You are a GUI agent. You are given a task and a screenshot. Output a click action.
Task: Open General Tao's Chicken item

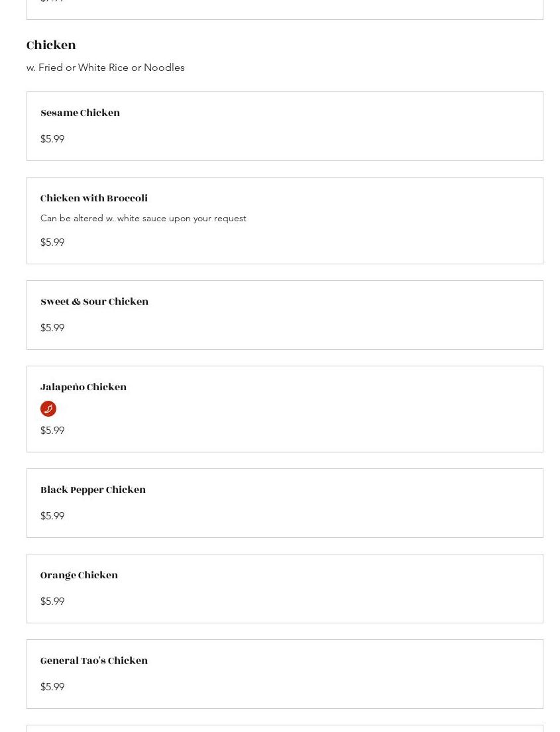(x=94, y=661)
